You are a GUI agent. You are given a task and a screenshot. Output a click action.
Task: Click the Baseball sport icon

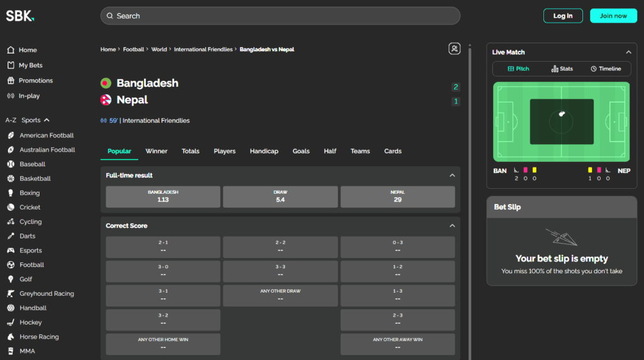(x=11, y=164)
